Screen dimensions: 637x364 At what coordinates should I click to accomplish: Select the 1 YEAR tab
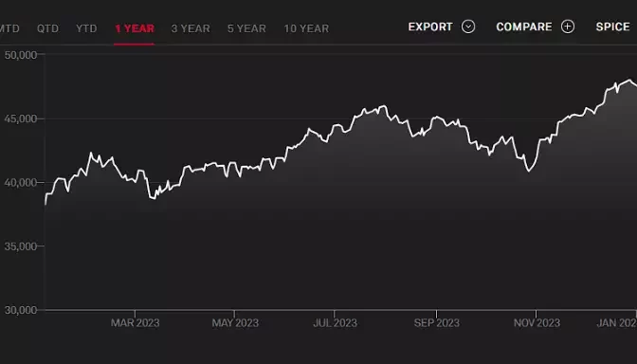(x=135, y=28)
